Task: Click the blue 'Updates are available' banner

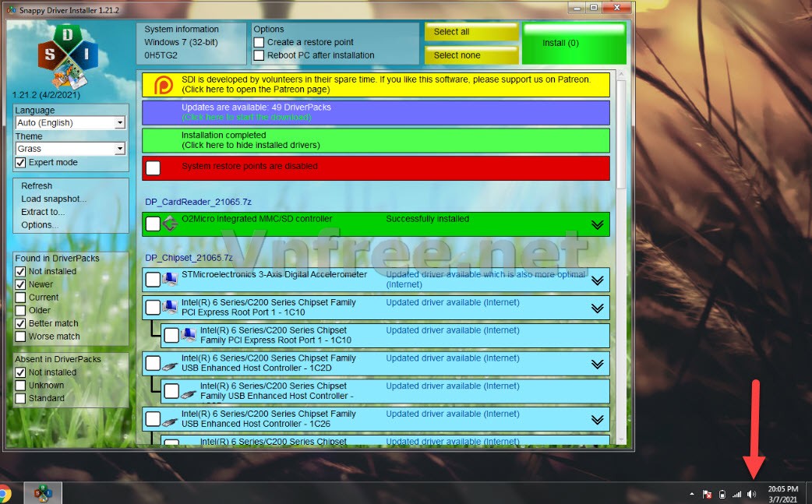Action: [x=376, y=112]
